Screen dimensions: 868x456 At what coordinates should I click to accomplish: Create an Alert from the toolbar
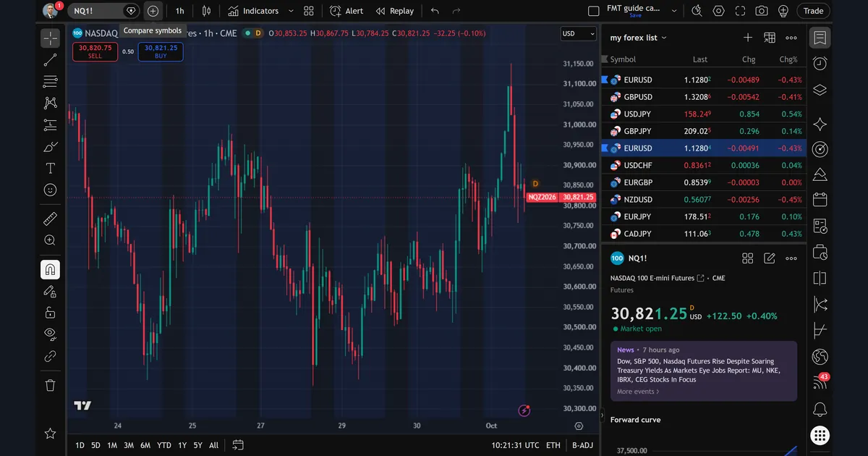pyautogui.click(x=346, y=11)
